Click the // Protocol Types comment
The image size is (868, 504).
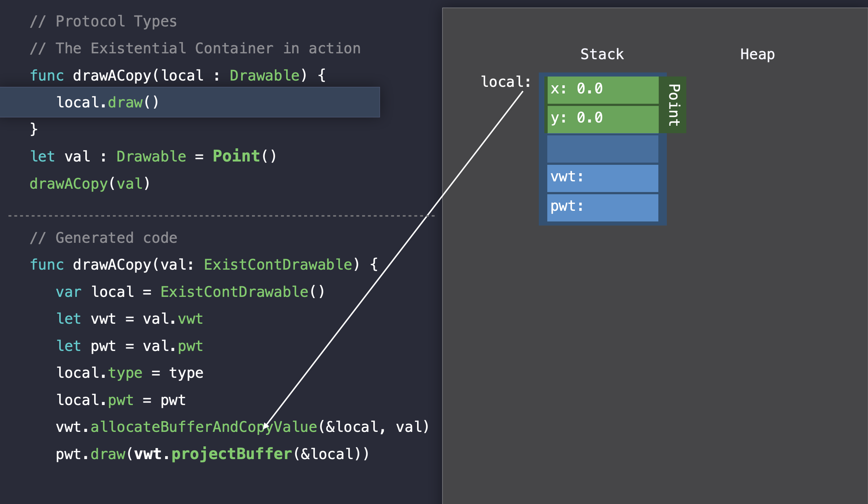pos(103,21)
